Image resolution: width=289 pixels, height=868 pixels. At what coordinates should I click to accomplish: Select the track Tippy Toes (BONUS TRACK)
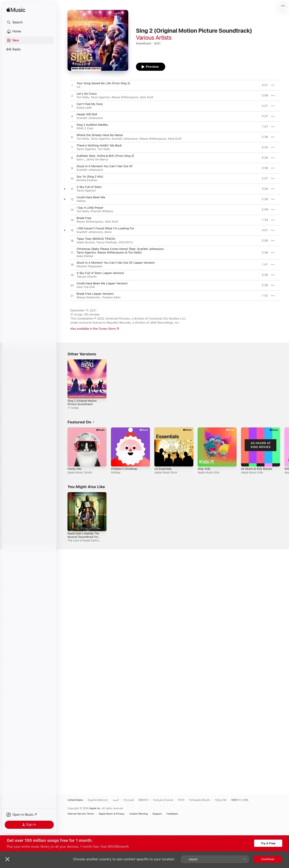coord(175,241)
